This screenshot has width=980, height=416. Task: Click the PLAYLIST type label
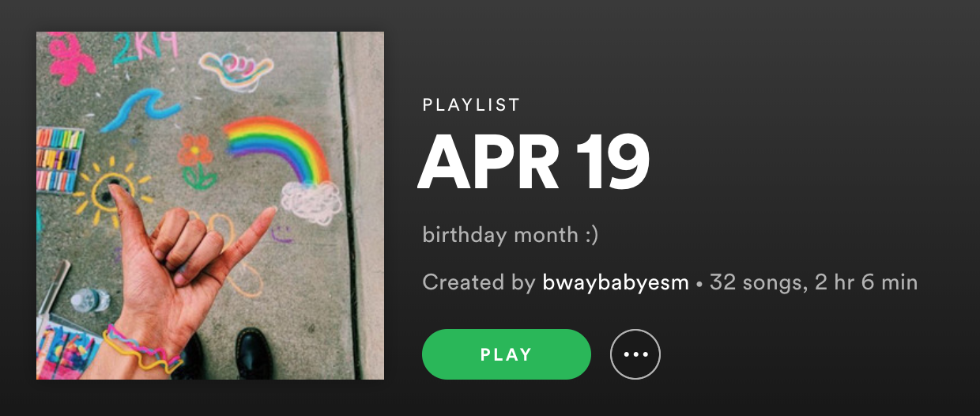[471, 104]
